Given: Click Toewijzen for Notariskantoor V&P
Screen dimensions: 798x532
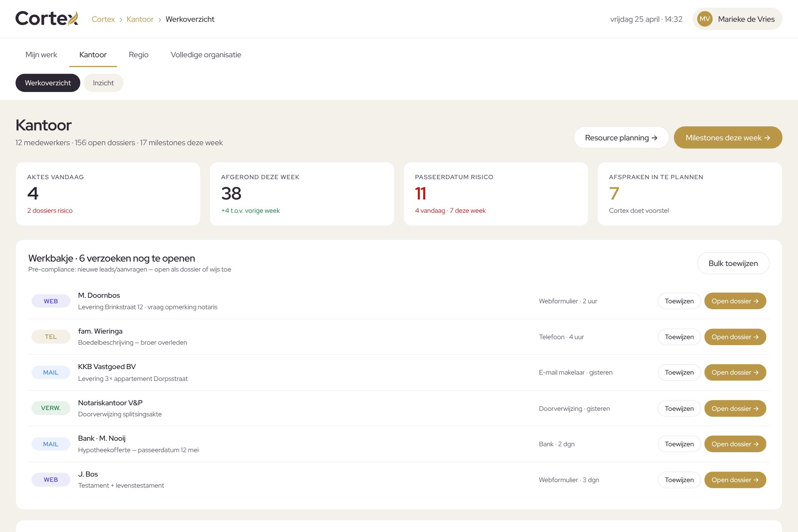Looking at the screenshot, I should tap(679, 409).
